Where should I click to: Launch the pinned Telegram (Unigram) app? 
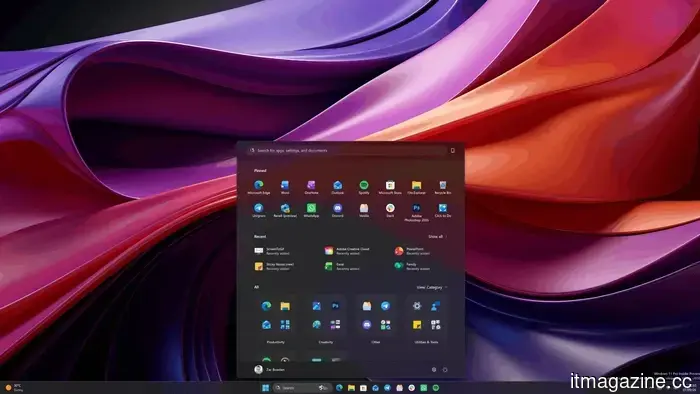pyautogui.click(x=258, y=210)
